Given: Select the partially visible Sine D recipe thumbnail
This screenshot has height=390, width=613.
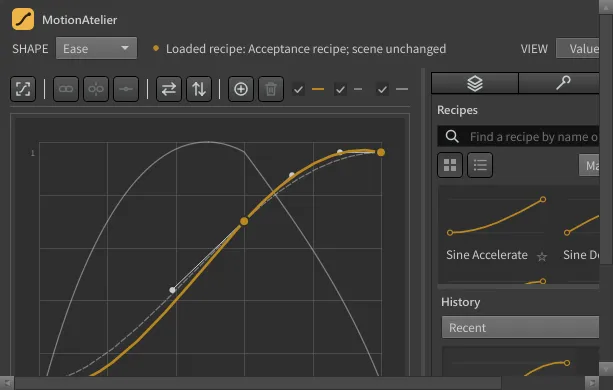Looking at the screenshot, I should 581,217.
